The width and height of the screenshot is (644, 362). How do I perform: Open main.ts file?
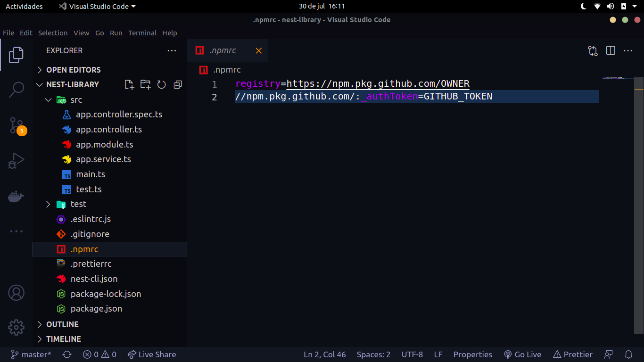pos(110,174)
